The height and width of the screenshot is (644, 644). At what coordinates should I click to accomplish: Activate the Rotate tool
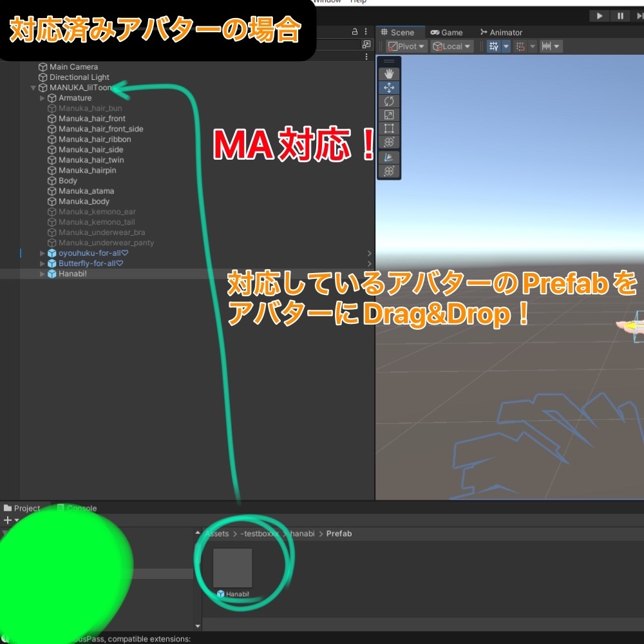tap(389, 101)
